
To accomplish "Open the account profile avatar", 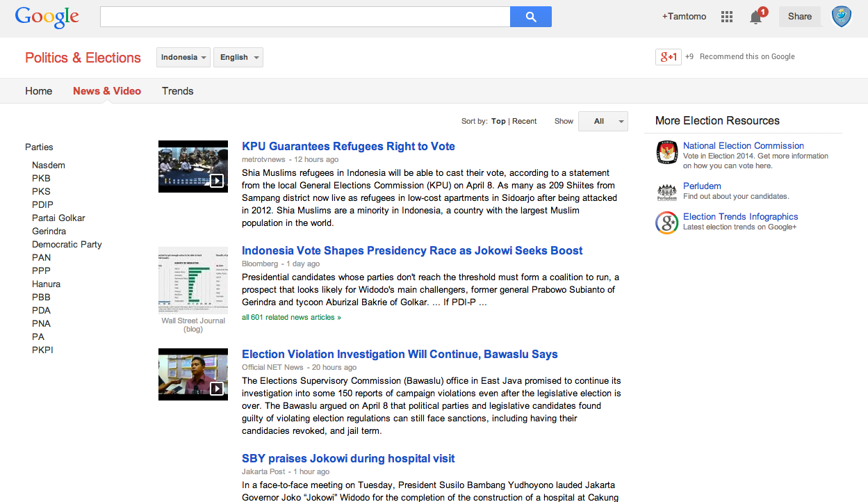I will tap(842, 17).
